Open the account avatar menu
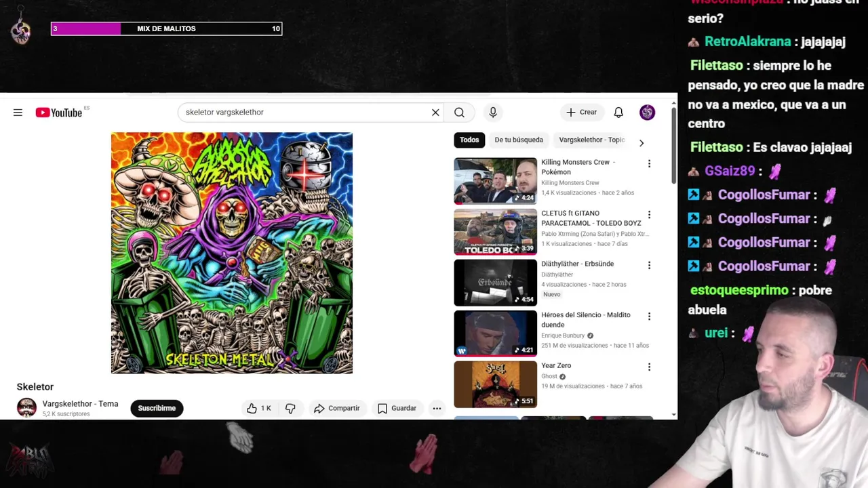This screenshot has width=868, height=488. pos(647,113)
